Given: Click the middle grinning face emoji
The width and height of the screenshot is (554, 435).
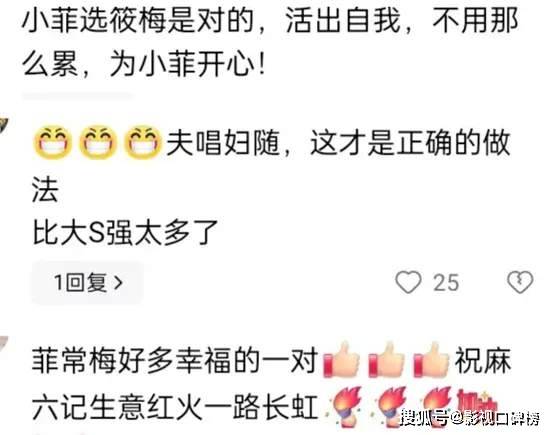Looking at the screenshot, I should (98, 143).
